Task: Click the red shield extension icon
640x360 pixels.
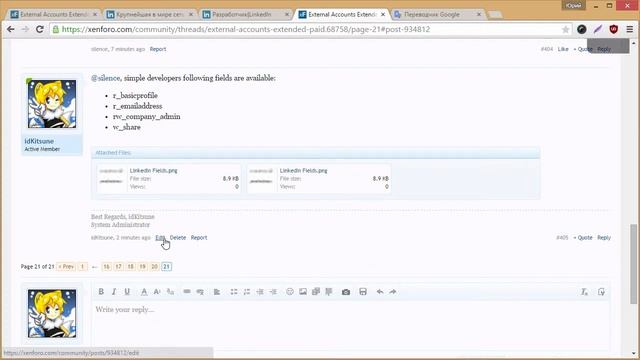Action: pyautogui.click(x=613, y=29)
